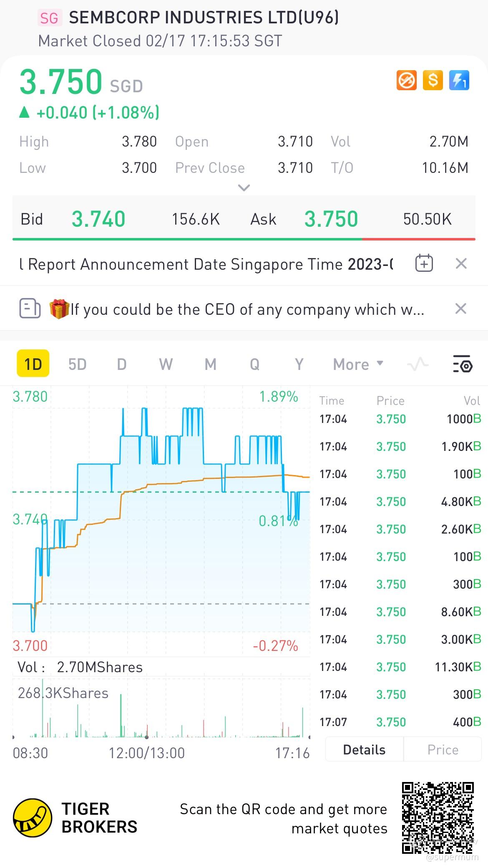Toggle to the Details view
Viewport: 488px width, 868px height.
pos(364,750)
